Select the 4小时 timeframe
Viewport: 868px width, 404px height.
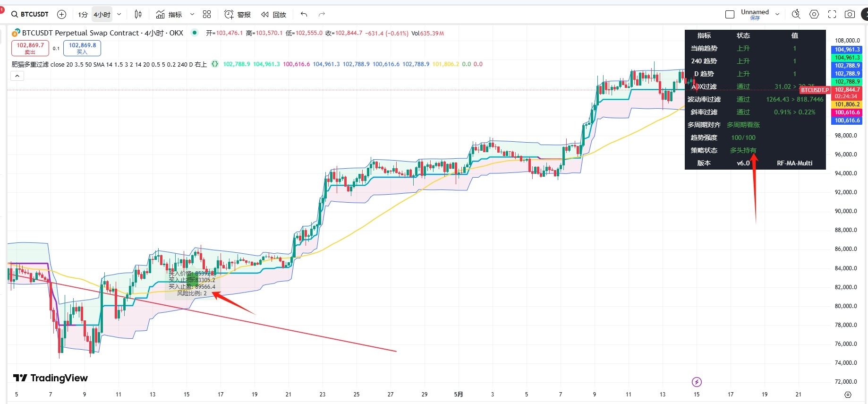[102, 15]
